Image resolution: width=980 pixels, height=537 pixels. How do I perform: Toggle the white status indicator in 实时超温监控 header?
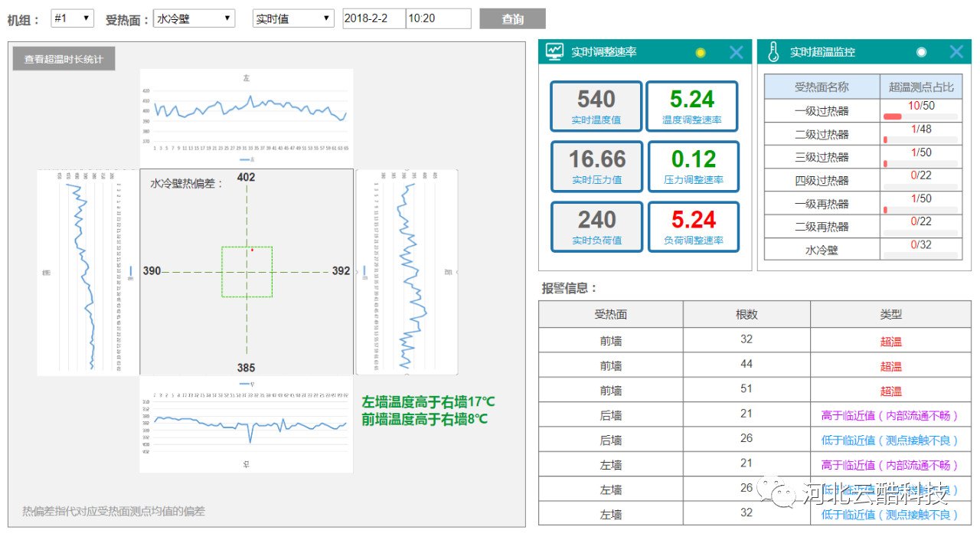921,52
